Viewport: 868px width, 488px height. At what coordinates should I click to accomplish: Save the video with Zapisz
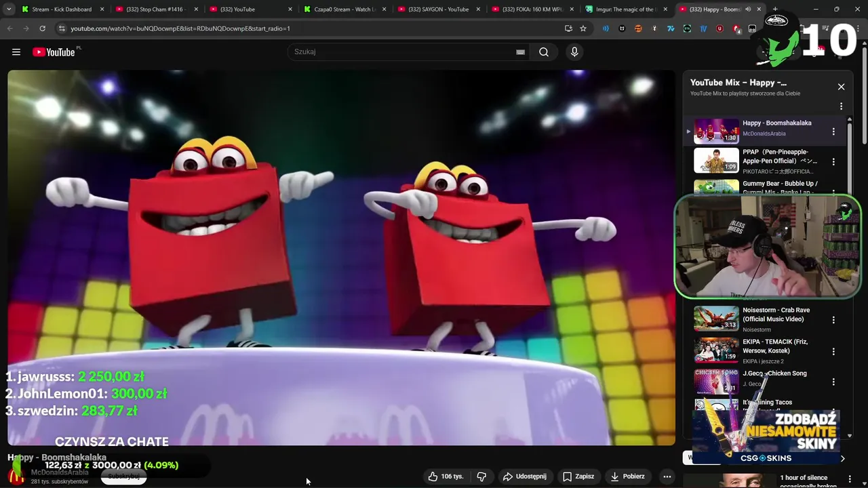coord(578,476)
